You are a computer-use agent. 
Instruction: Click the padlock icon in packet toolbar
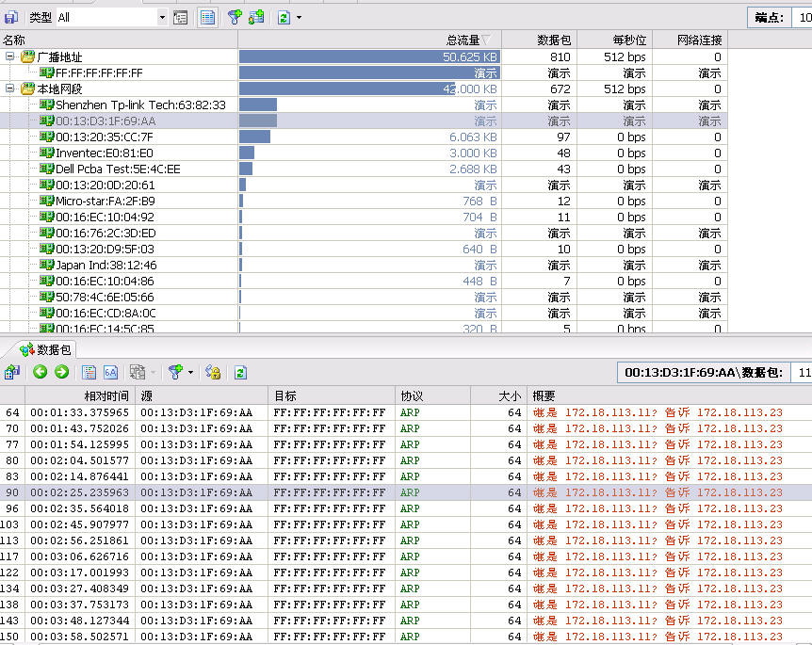click(x=213, y=372)
